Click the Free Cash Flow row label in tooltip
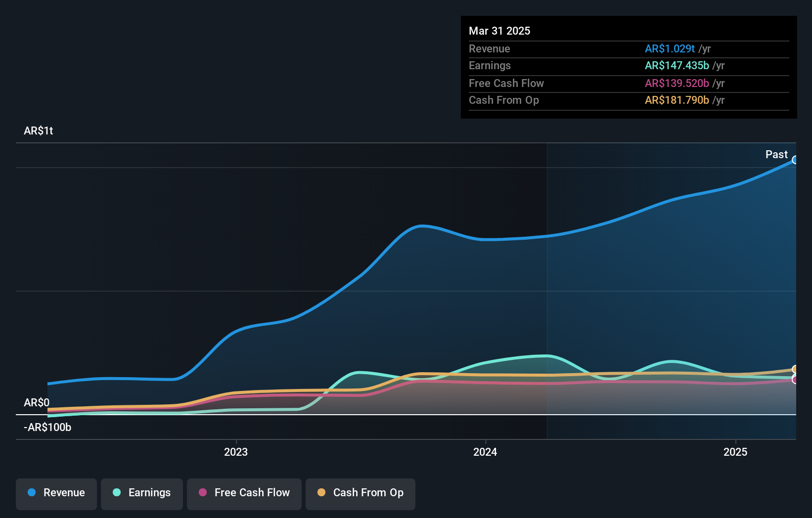 [x=506, y=83]
